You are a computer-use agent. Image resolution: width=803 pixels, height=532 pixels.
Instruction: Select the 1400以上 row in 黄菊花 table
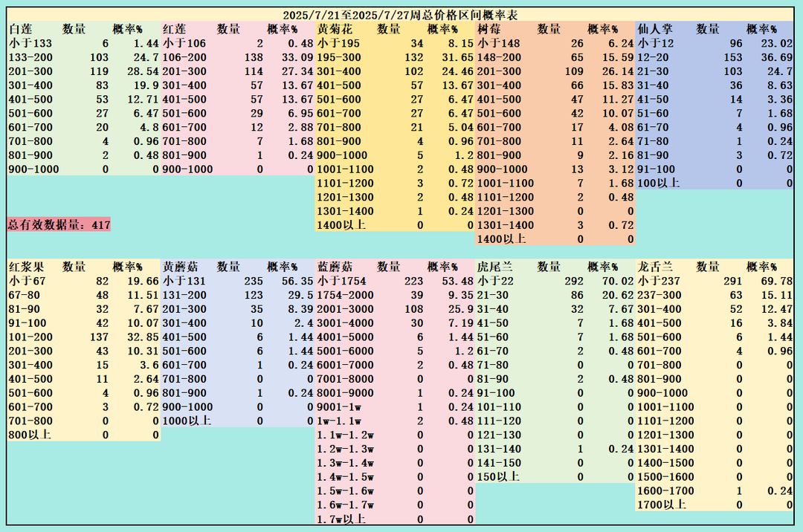tap(396, 225)
